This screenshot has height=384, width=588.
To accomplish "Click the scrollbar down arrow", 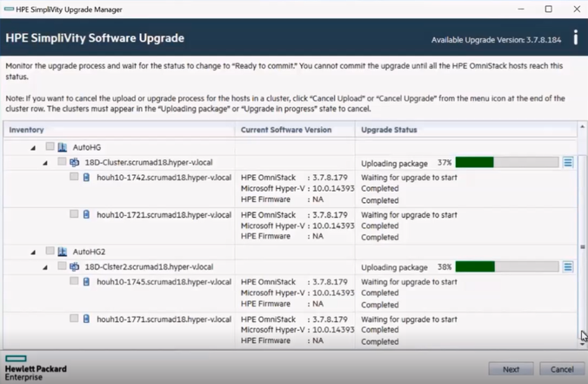I will tap(582, 343).
